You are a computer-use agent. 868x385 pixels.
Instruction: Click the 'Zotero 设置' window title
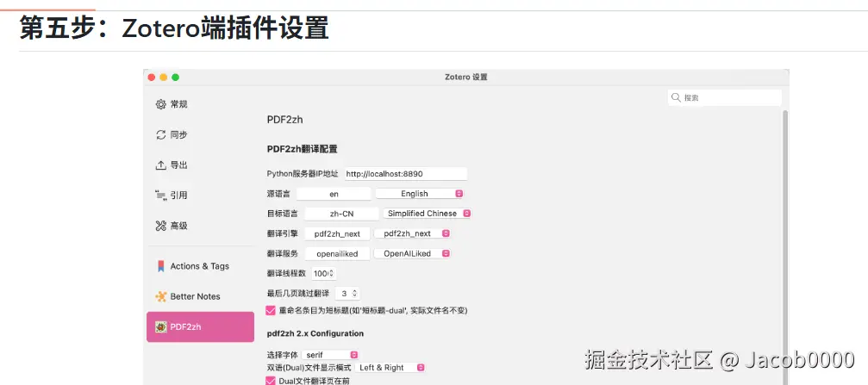[465, 78]
